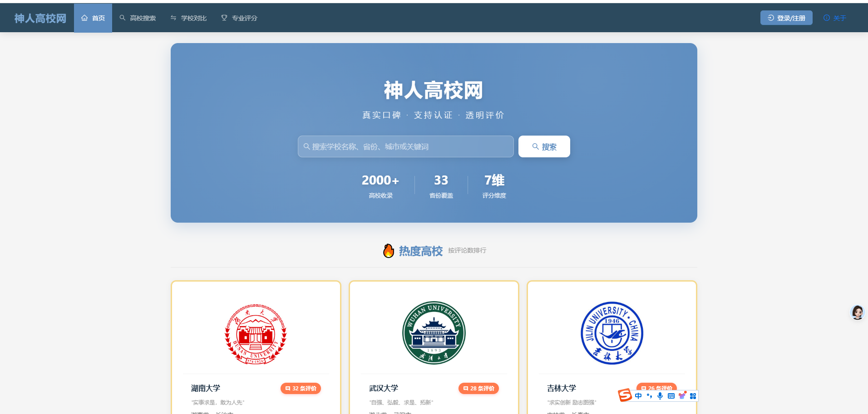The image size is (868, 414).
Task: Click the motto "求实创新 励志图强"
Action: [x=572, y=402]
